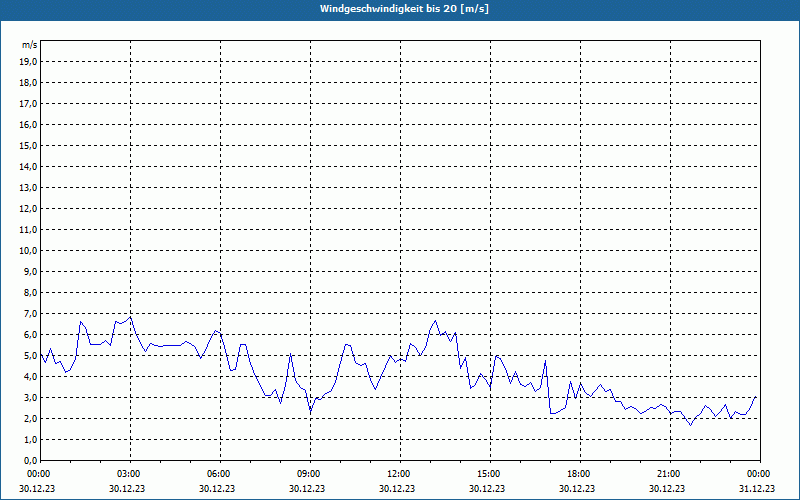Screen dimensions: 800x500
Task: Select the '30.12.23' date under 06:00
Action: [x=217, y=488]
